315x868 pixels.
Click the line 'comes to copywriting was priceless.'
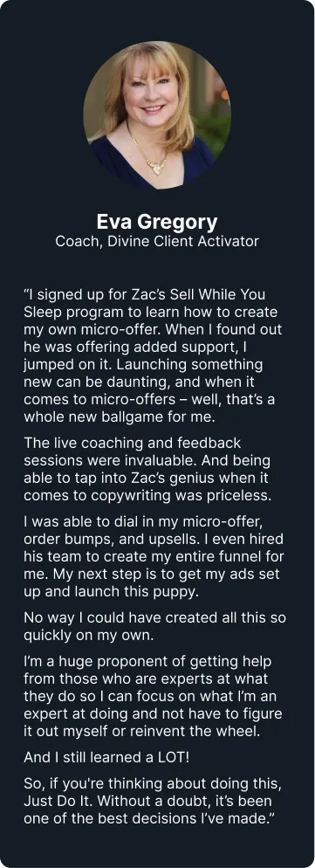pyautogui.click(x=147, y=496)
